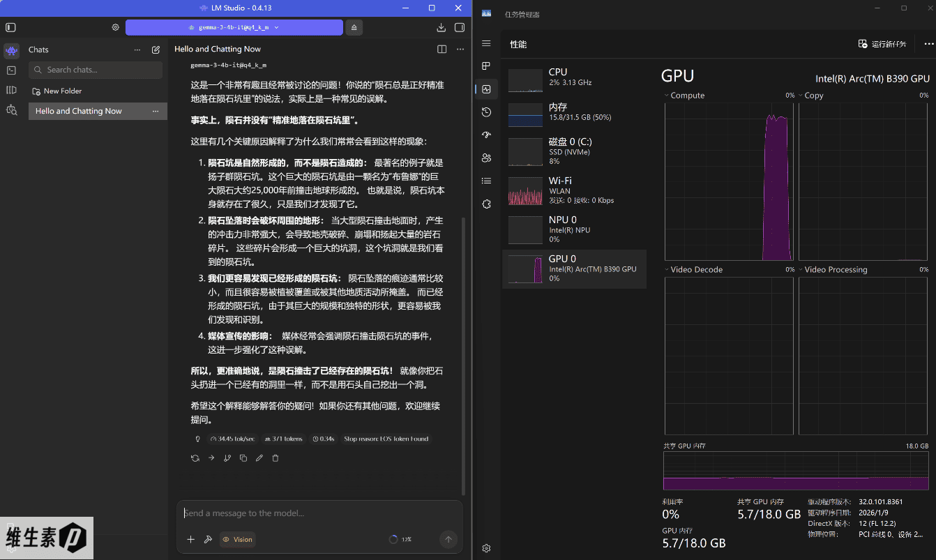Click the chat response scrollbar
936x560 pixels.
[464, 356]
